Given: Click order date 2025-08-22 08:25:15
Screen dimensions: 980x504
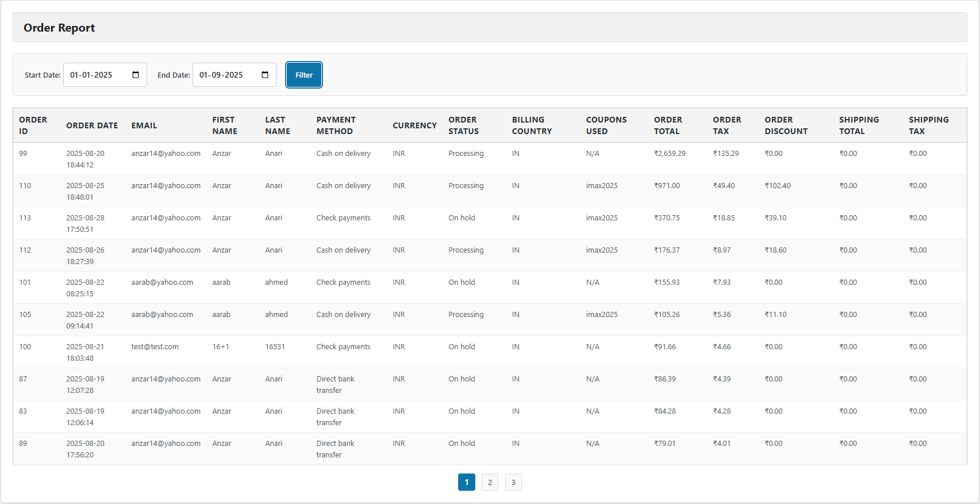Looking at the screenshot, I should pyautogui.click(x=85, y=288).
